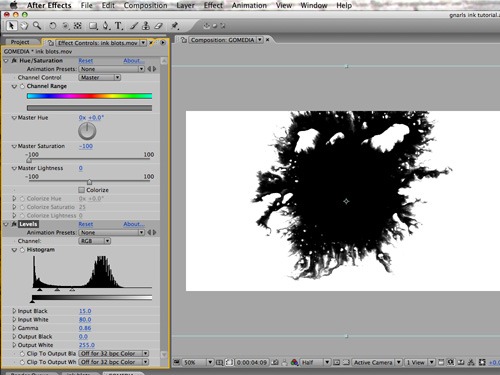Open the Channel Control Master dropdown
The image size is (500, 375).
pos(100,77)
